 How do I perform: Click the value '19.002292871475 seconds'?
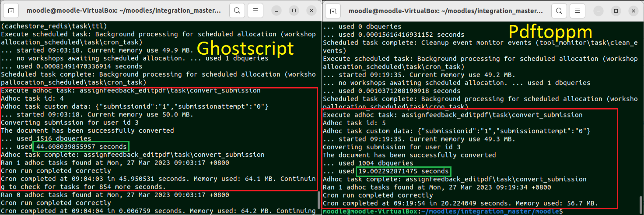tap(404, 171)
